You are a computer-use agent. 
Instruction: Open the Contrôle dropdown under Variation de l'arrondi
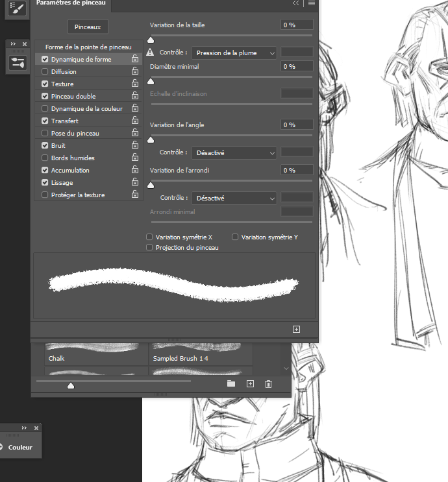[x=234, y=198]
